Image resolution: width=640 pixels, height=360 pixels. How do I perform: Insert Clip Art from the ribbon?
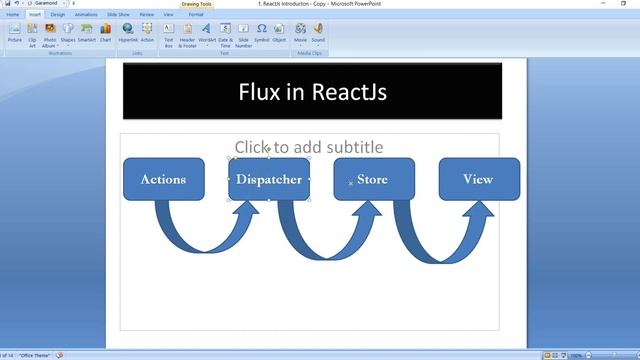click(x=32, y=35)
